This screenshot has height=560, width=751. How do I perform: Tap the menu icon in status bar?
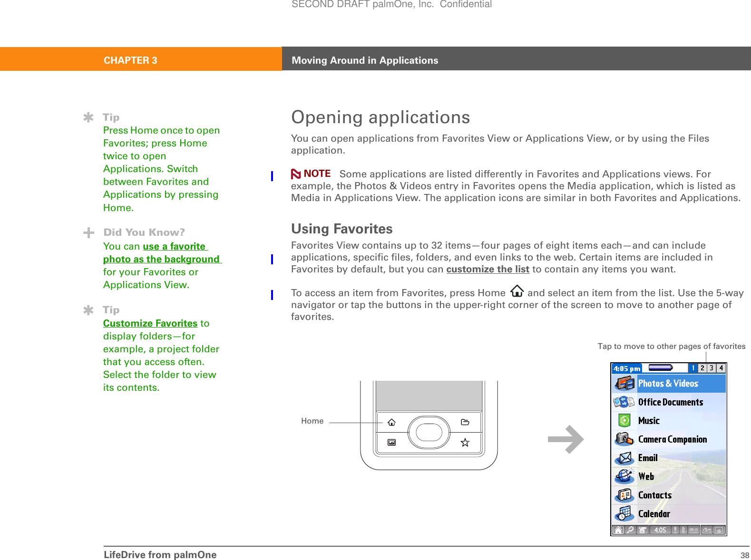[x=643, y=530]
